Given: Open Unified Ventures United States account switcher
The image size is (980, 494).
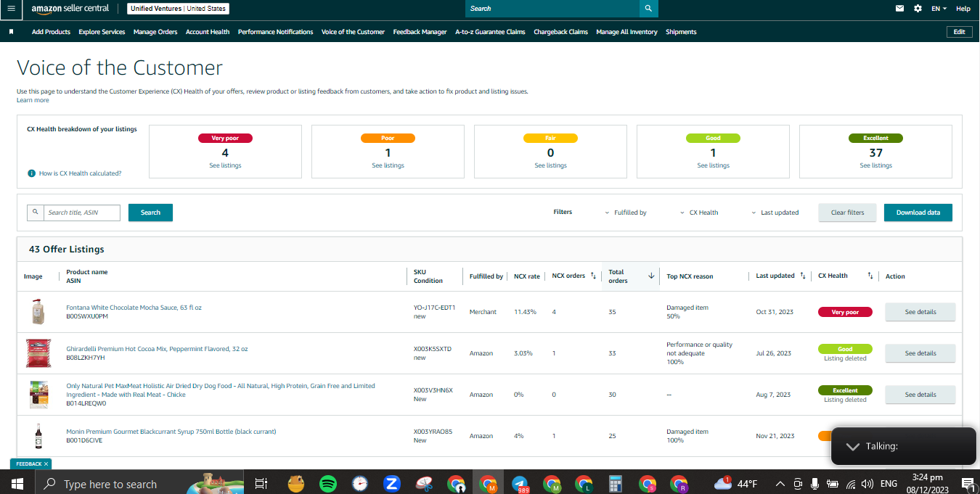Looking at the screenshot, I should point(178,9).
